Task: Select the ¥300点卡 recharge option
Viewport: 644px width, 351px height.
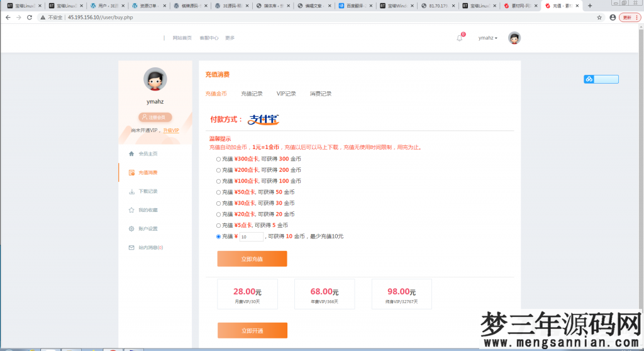Action: [x=218, y=159]
